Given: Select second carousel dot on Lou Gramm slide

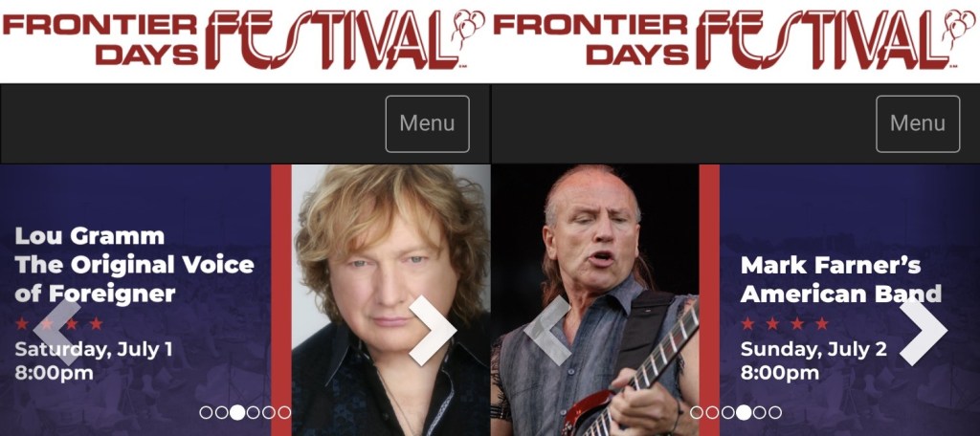Looking at the screenshot, I should [221, 412].
